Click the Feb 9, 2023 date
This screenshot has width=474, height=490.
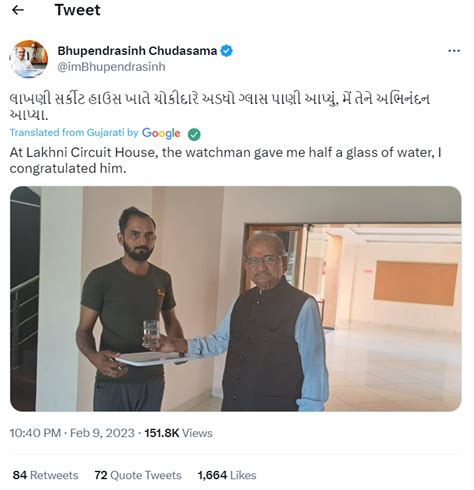[x=102, y=433]
